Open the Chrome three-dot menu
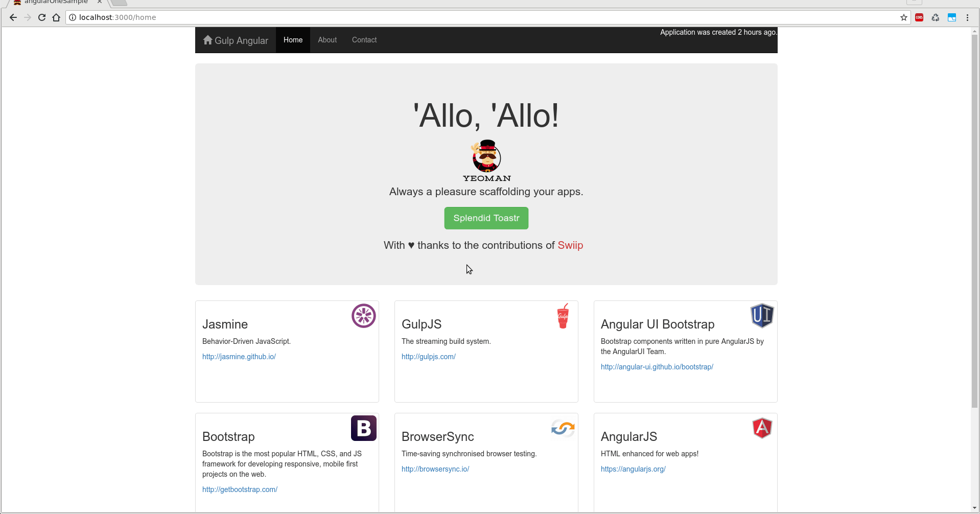980x514 pixels. (967, 17)
